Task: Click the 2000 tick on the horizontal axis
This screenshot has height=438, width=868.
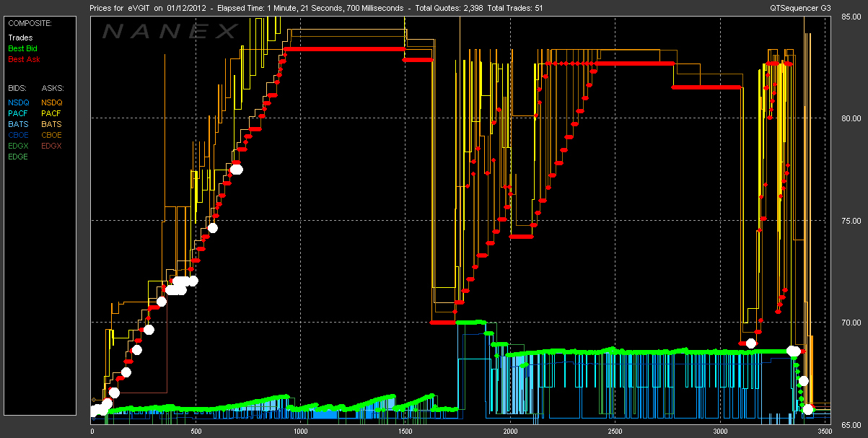Action: pos(510,432)
